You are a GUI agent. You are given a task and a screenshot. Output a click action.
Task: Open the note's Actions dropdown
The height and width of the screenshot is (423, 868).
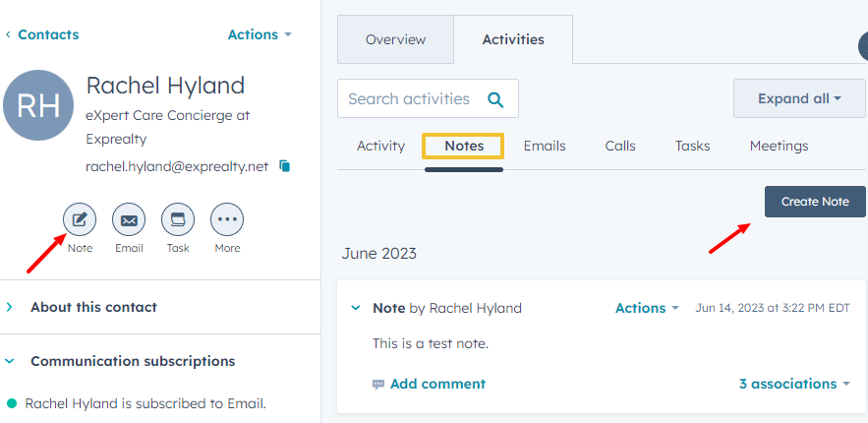647,308
